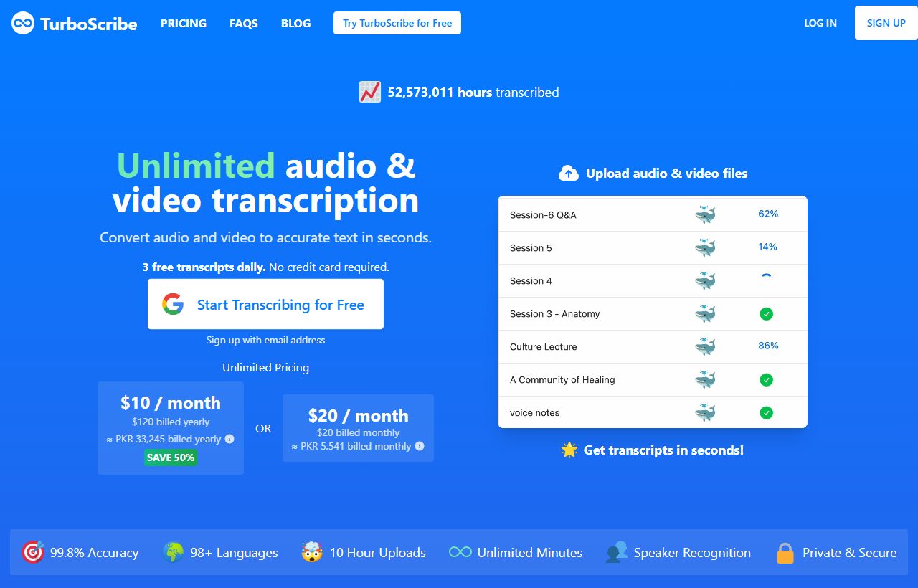
Task: Click the "Session 3 - Anatomy" file name
Action: pos(554,313)
